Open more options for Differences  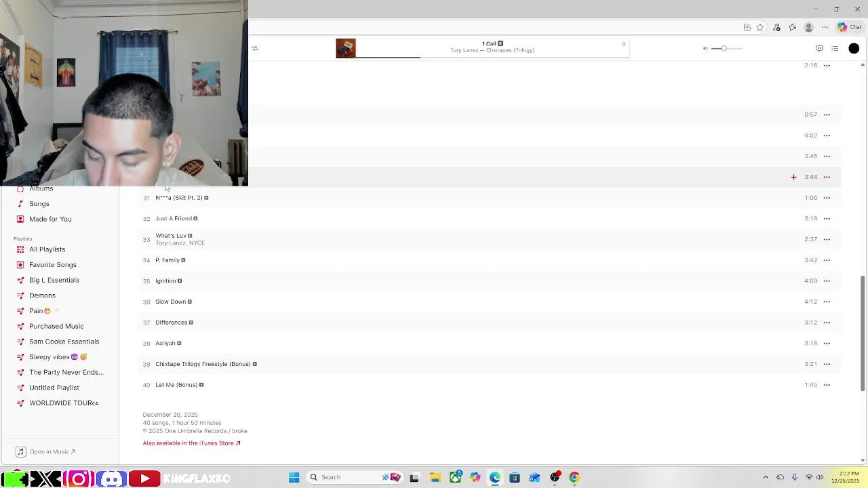[x=827, y=323]
